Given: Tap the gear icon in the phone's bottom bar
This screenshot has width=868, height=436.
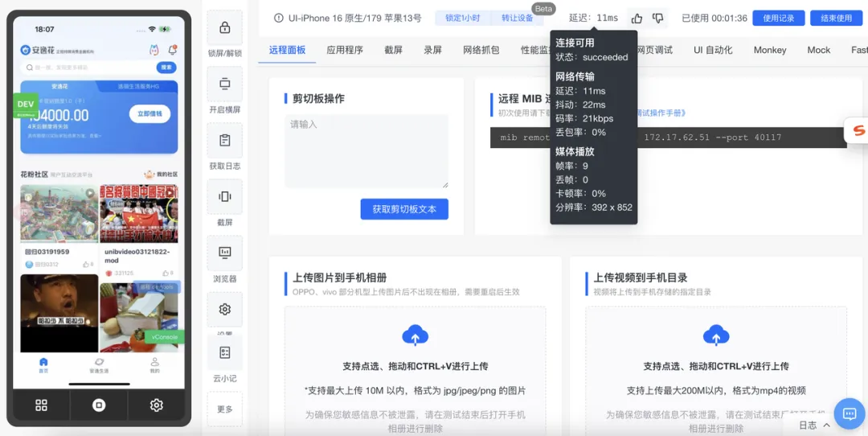Looking at the screenshot, I should pyautogui.click(x=156, y=405).
